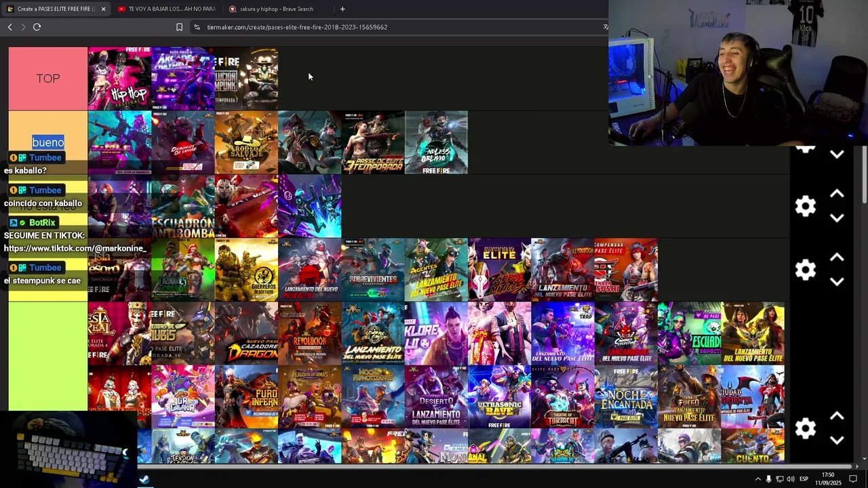Move the green tier row up
868x488 pixels.
click(837, 416)
